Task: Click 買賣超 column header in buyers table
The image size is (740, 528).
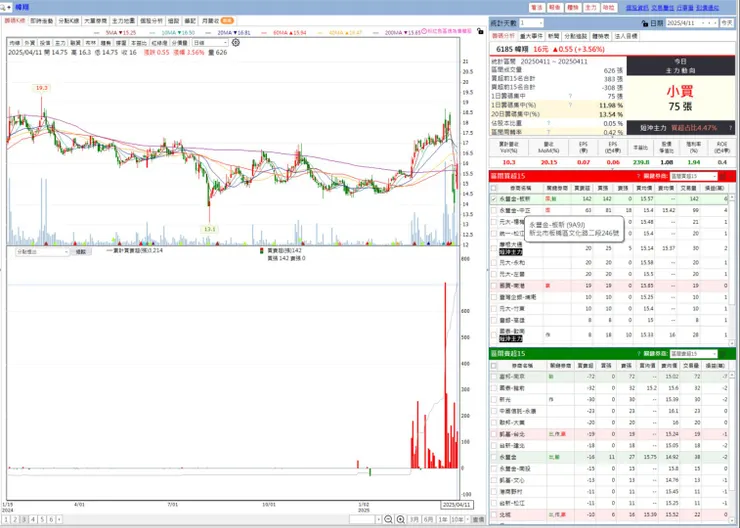Action: 581,188
